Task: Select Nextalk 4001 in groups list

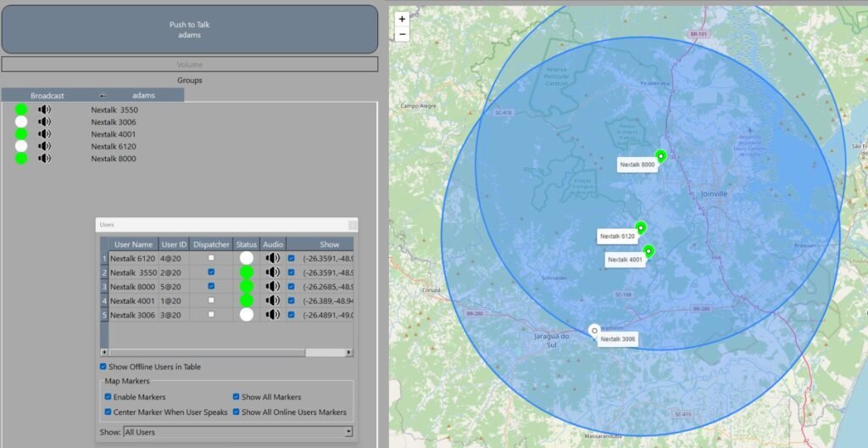Action: [114, 134]
